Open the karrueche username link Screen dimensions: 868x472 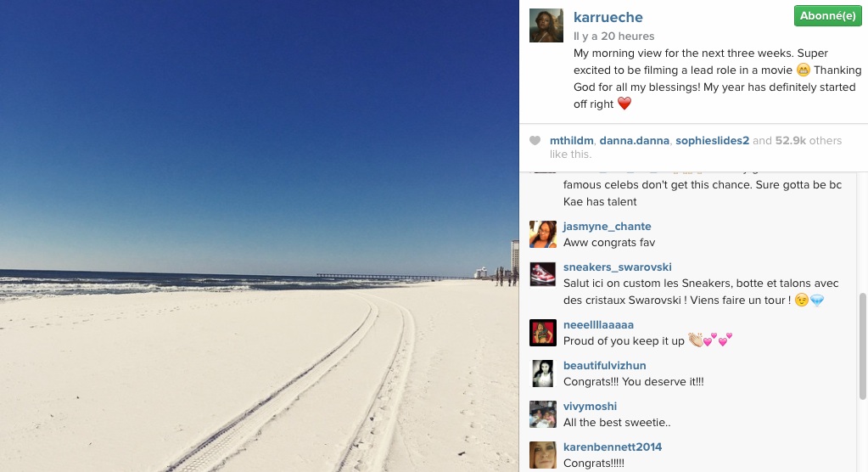click(608, 17)
